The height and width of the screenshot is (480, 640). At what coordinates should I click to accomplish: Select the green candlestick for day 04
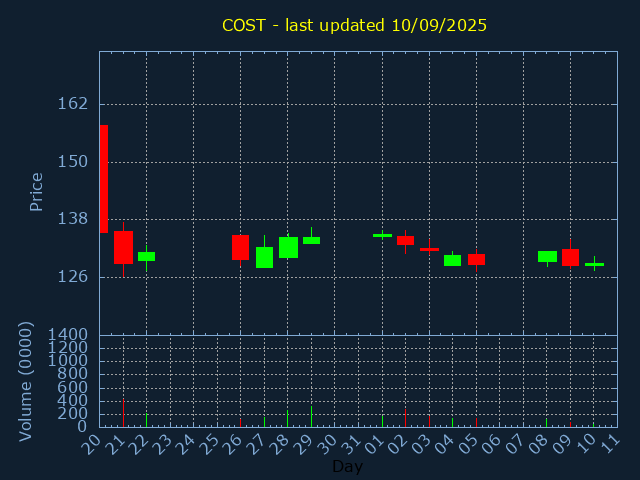point(453,260)
